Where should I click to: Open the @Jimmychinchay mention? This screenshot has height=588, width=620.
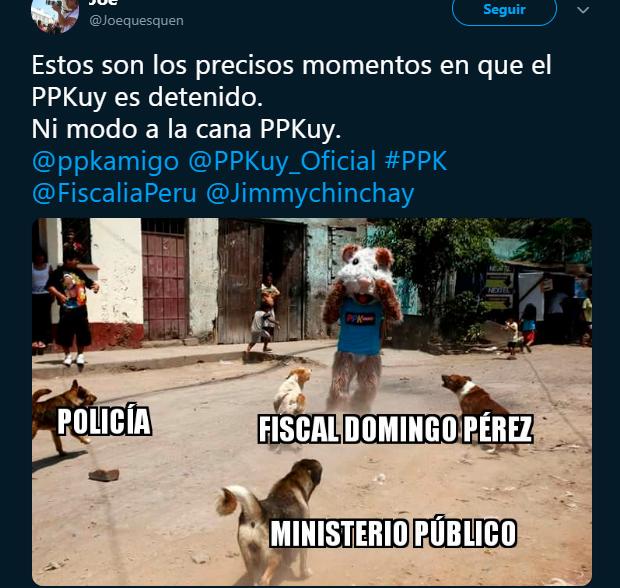pyautogui.click(x=310, y=194)
